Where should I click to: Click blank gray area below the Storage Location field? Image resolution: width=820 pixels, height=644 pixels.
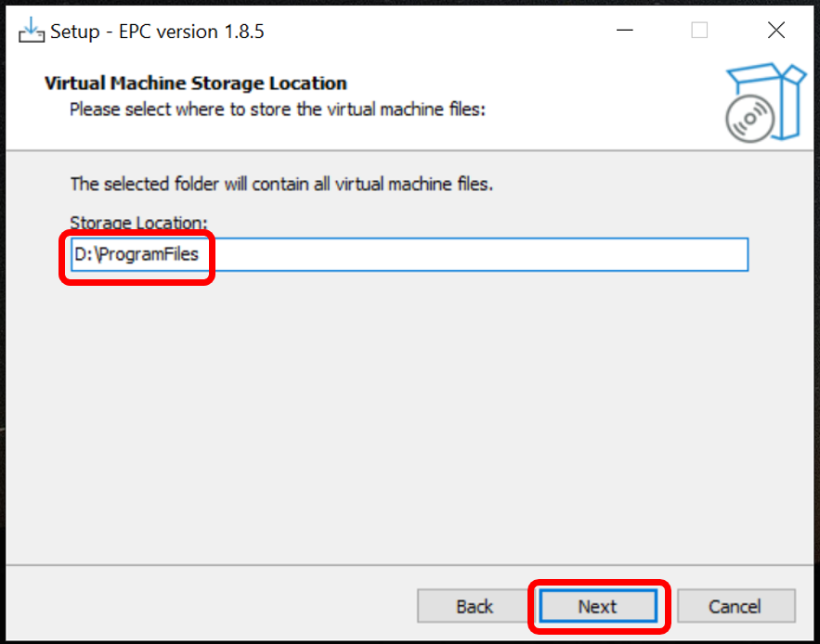pyautogui.click(x=409, y=408)
